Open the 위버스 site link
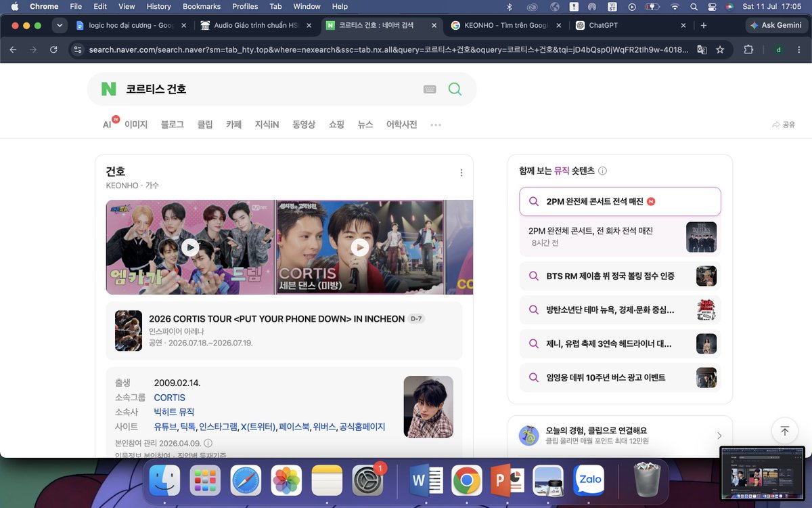 point(324,427)
